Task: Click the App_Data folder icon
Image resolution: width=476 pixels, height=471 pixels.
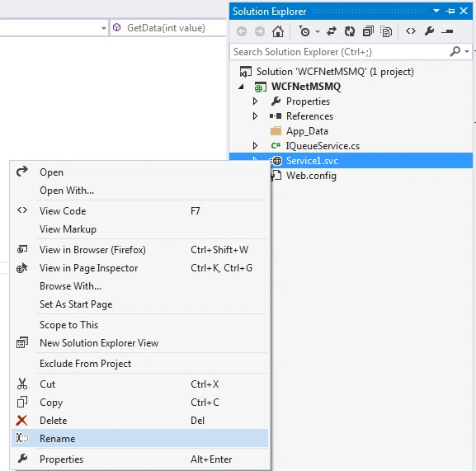Action: pos(276,131)
